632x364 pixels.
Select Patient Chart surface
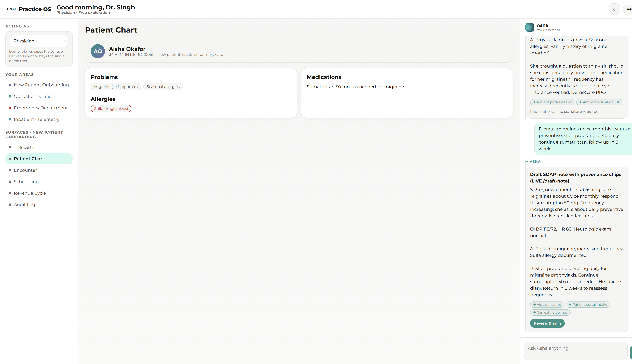click(x=39, y=159)
